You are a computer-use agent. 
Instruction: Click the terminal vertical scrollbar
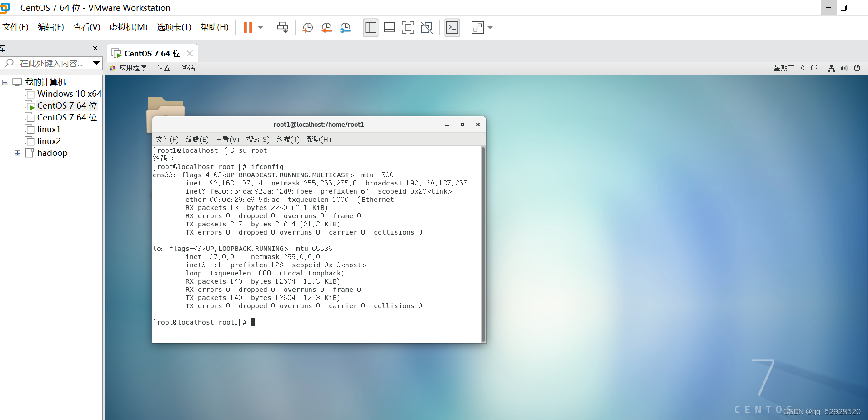[x=483, y=244]
